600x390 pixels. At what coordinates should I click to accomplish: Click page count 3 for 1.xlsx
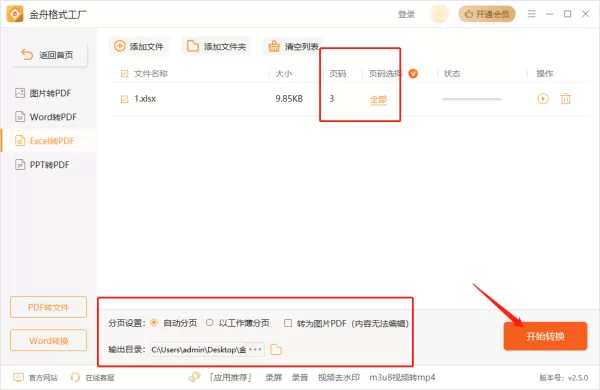coord(332,99)
